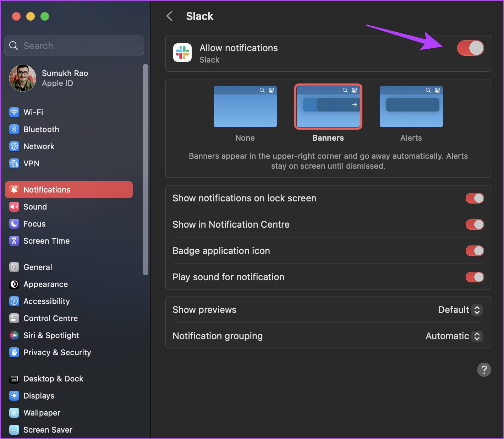The height and width of the screenshot is (439, 504).
Task: Click the Control Centre icon
Action: click(14, 318)
